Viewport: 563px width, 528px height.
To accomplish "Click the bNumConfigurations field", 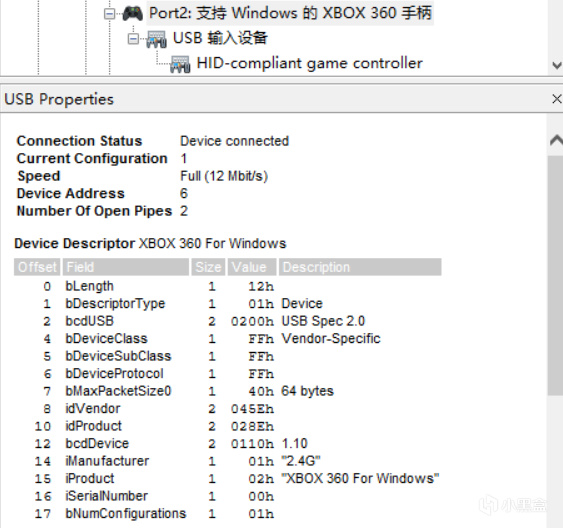I will [126, 514].
